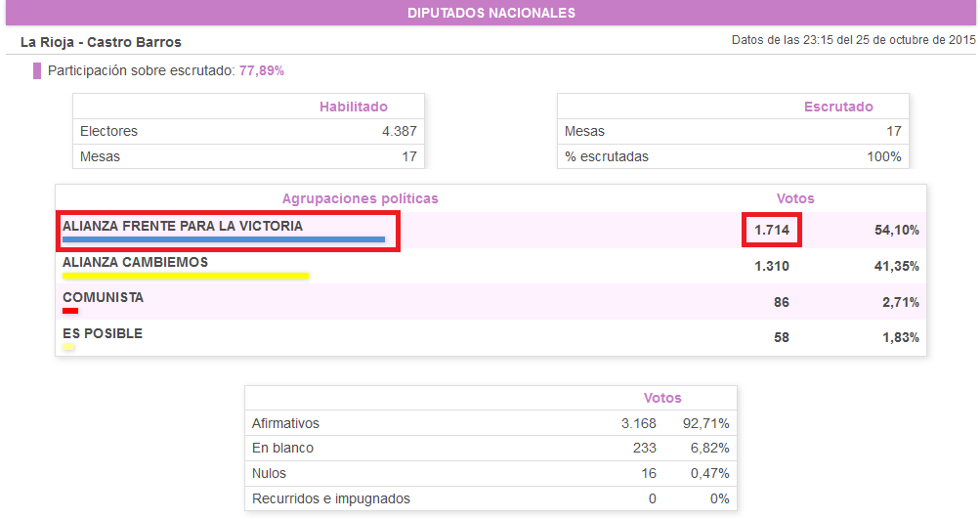Select the 92,71% Afirmativos percentage
This screenshot has height=518, width=980.
point(706,423)
